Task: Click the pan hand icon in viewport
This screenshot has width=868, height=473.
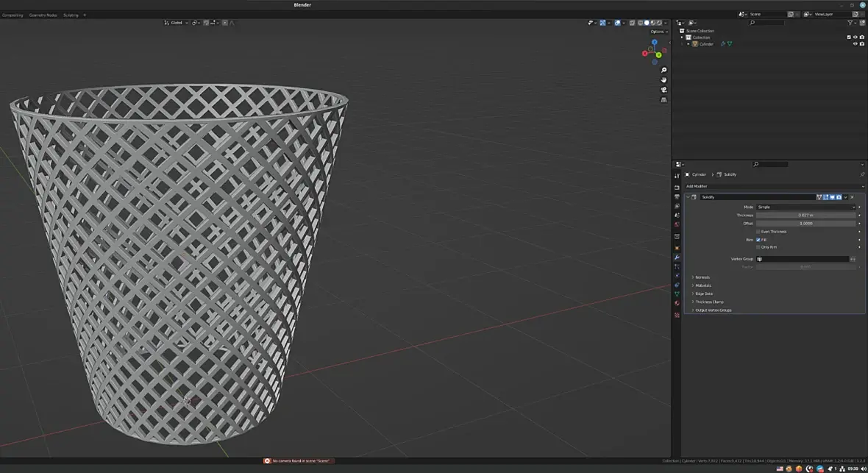Action: (664, 79)
